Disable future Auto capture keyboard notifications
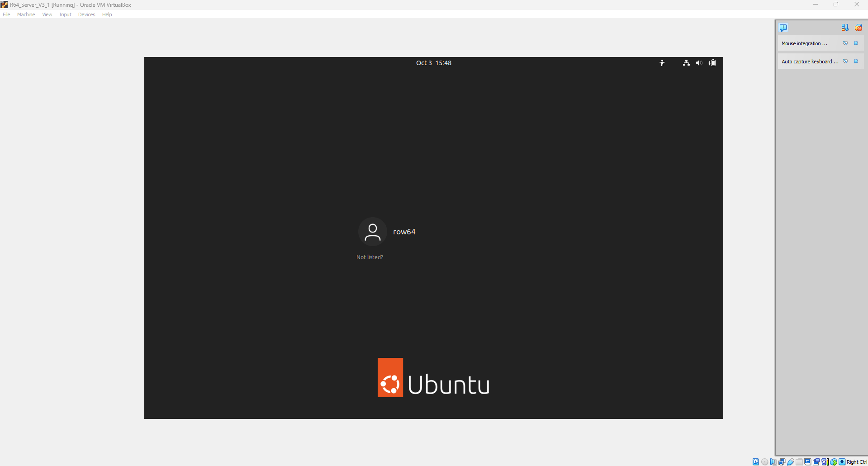This screenshot has width=868, height=466. click(x=845, y=62)
